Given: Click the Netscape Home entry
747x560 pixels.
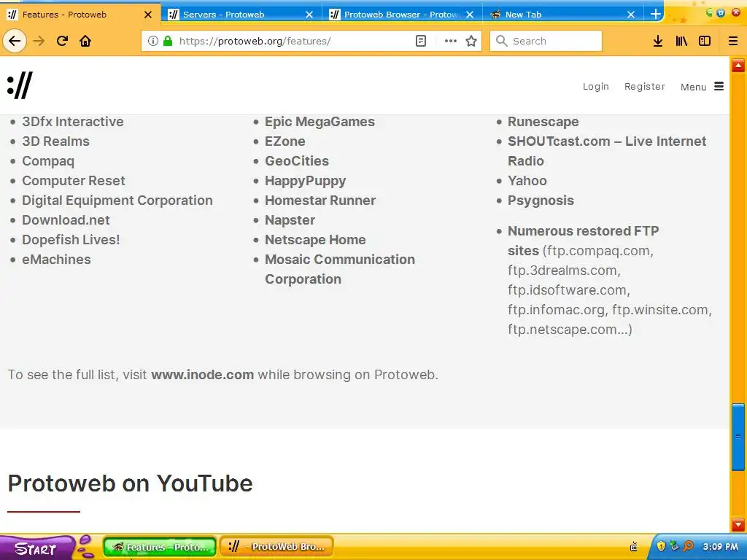Looking at the screenshot, I should tap(315, 239).
